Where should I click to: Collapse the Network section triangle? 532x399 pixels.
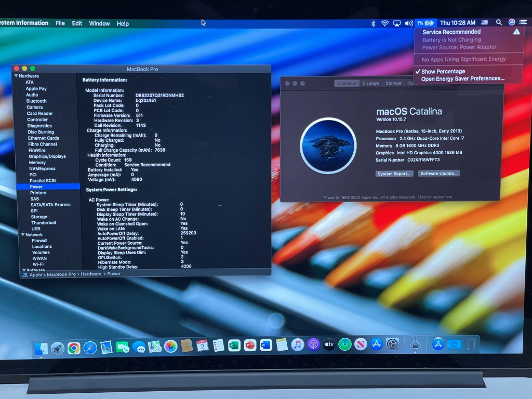(x=23, y=234)
